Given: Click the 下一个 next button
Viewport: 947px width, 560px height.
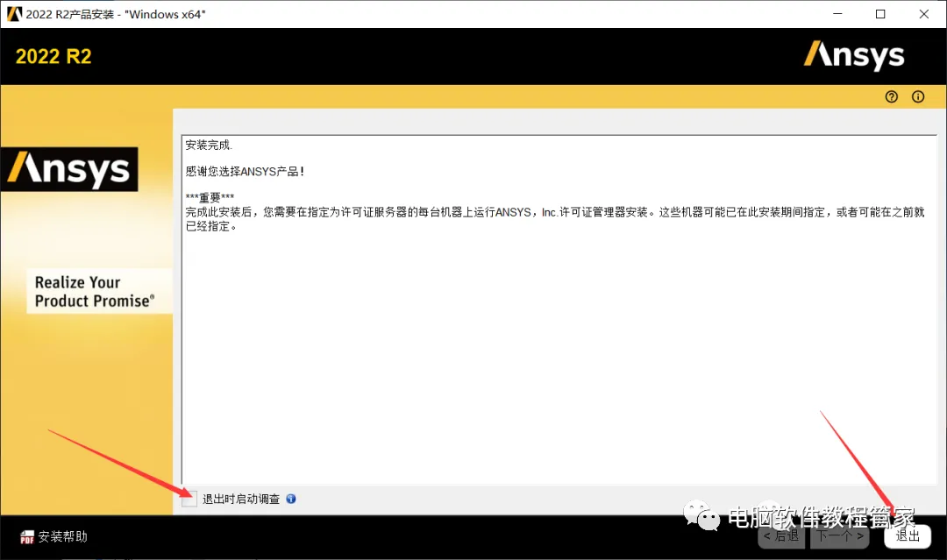Looking at the screenshot, I should pyautogui.click(x=840, y=535).
